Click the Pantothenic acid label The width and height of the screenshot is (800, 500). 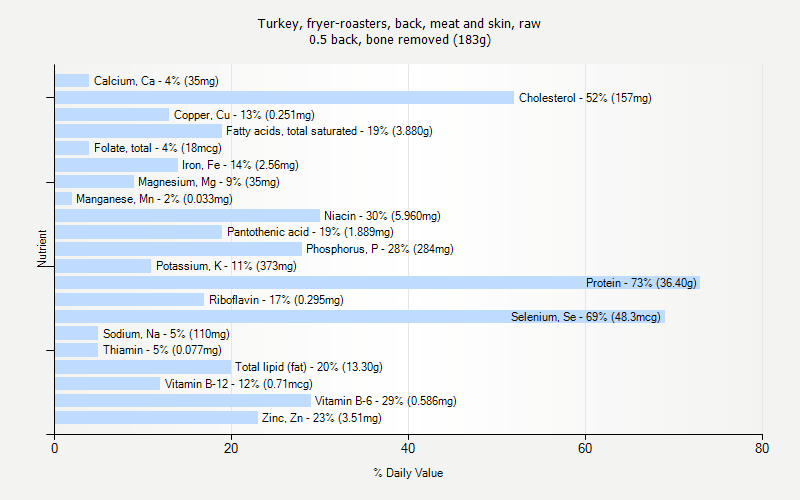coord(310,232)
